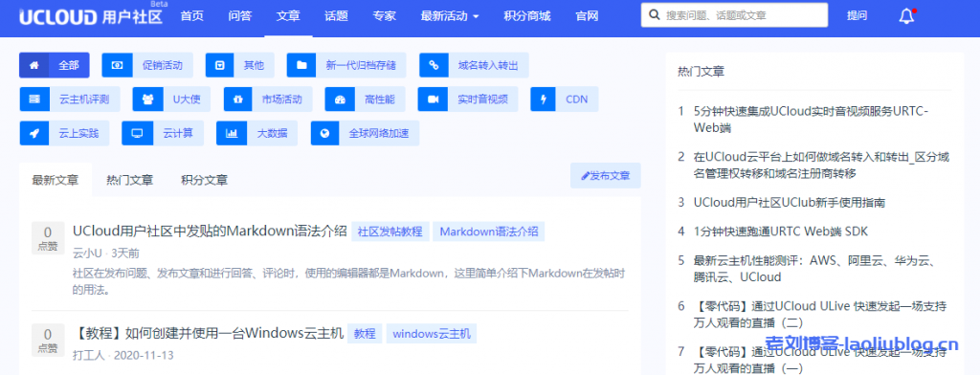Open 官网 in the navigation bar
The image size is (980, 375).
coord(587,16)
